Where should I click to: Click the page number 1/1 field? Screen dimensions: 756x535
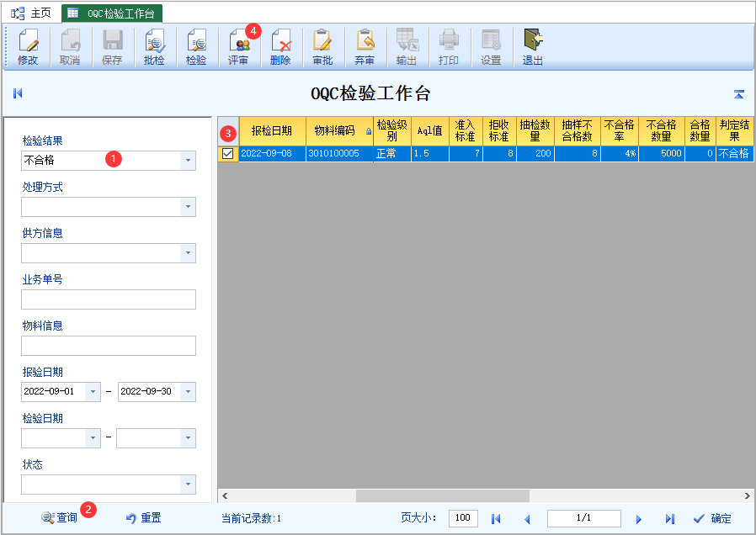pyautogui.click(x=584, y=518)
